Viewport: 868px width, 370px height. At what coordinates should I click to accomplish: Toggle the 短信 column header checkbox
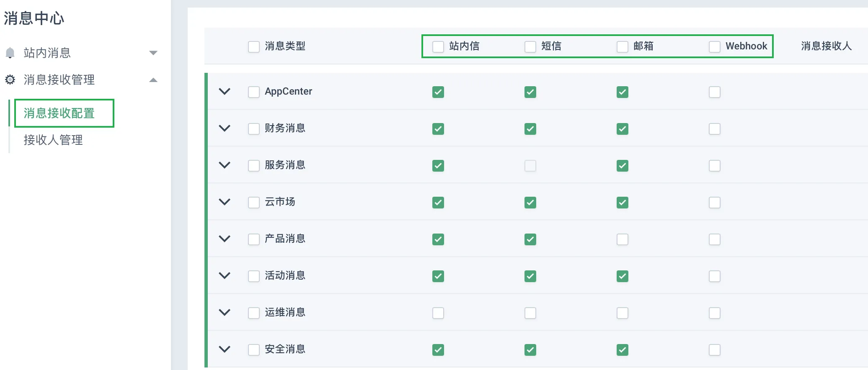(530, 46)
